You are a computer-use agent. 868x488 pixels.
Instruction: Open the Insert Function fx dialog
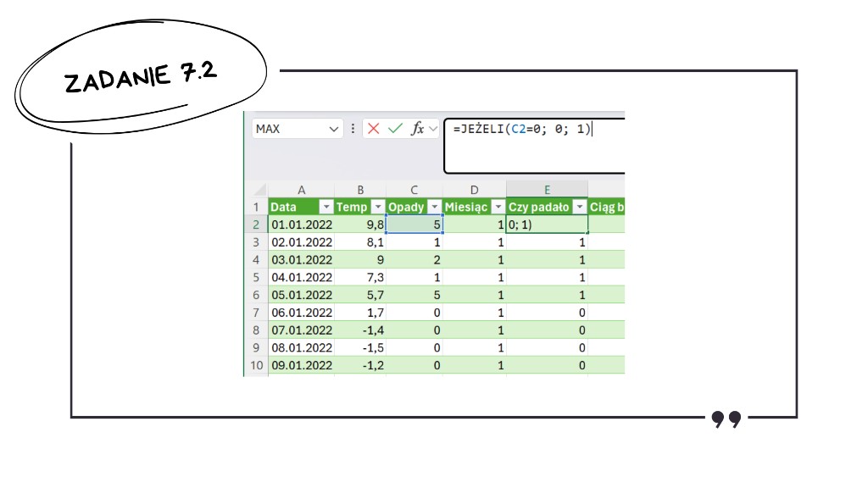(x=417, y=129)
